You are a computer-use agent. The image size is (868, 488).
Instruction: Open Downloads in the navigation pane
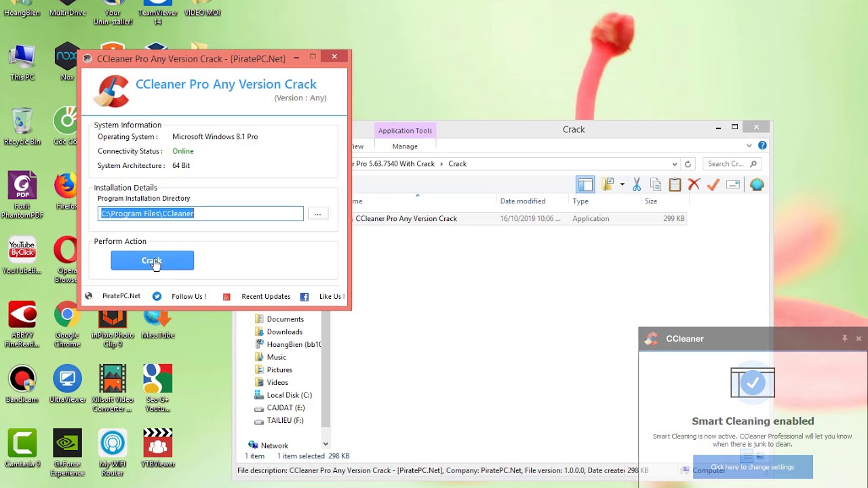click(x=284, y=332)
